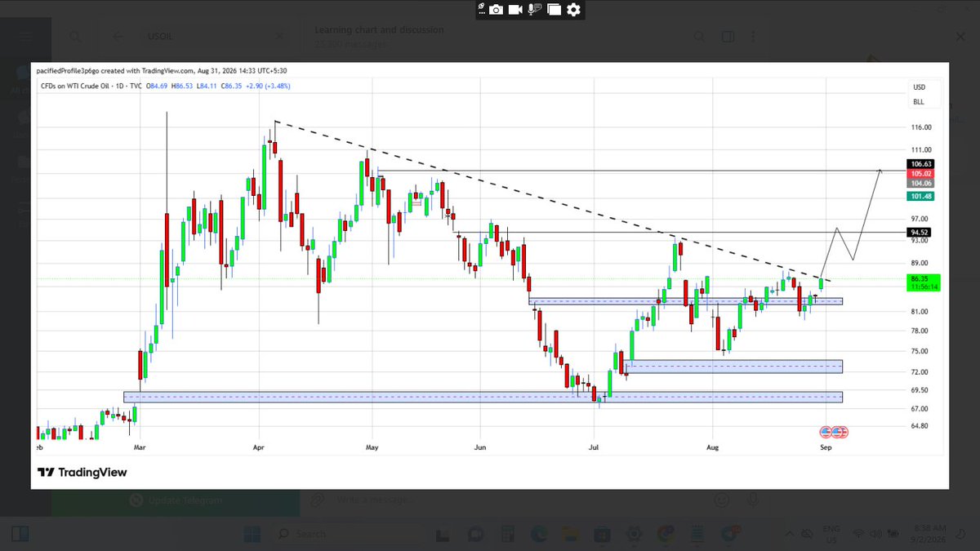Open the gear settings in overlay toolbar
This screenshot has width=980, height=551.
[x=573, y=9]
